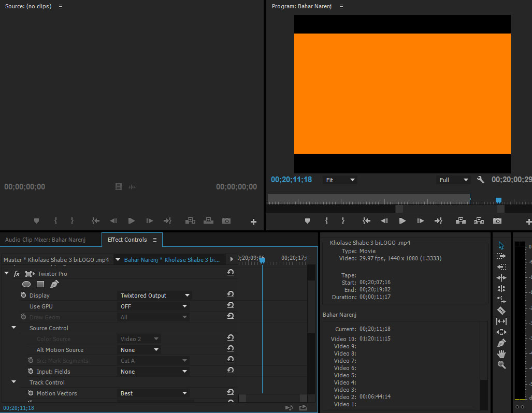532x413 pixels.
Task: Open Program Monitor Fit zoom dropdown
Action: click(340, 180)
